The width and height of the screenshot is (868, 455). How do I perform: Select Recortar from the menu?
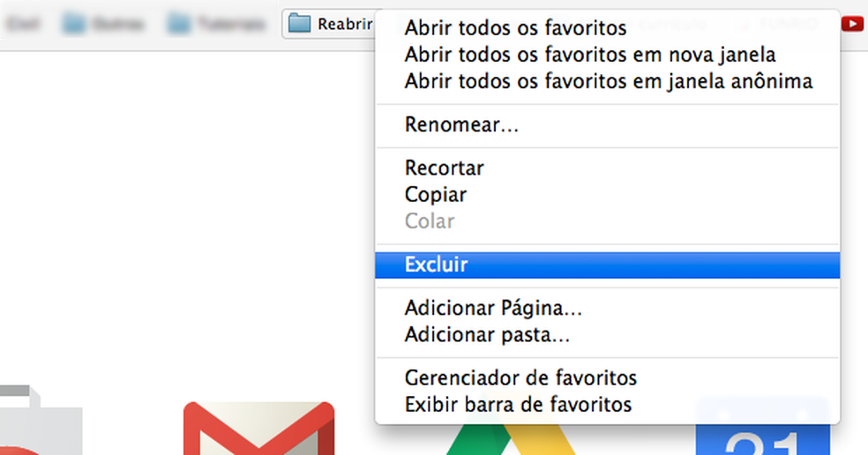click(444, 168)
